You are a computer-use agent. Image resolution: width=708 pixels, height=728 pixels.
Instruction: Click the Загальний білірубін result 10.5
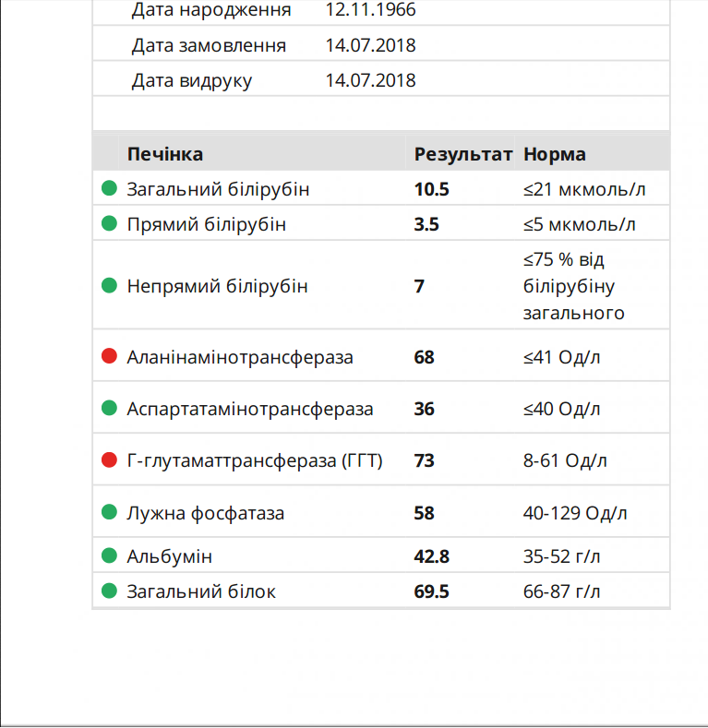[x=432, y=190]
